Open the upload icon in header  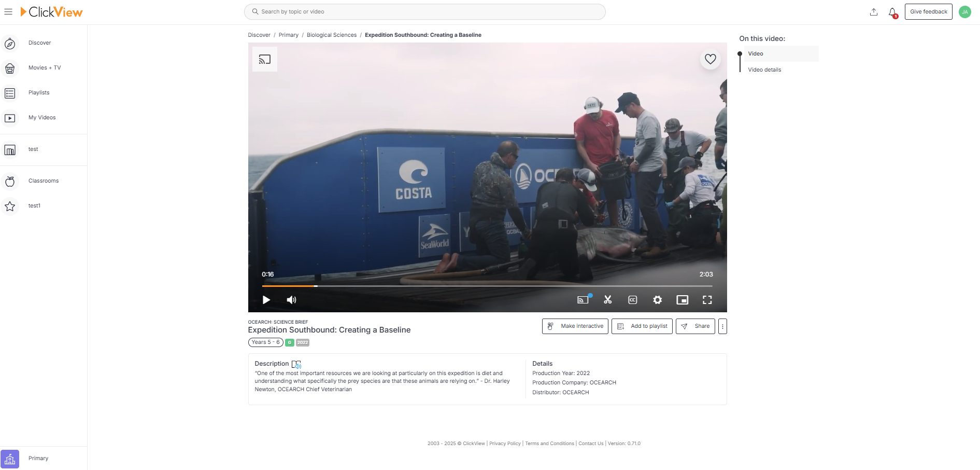click(x=874, y=12)
